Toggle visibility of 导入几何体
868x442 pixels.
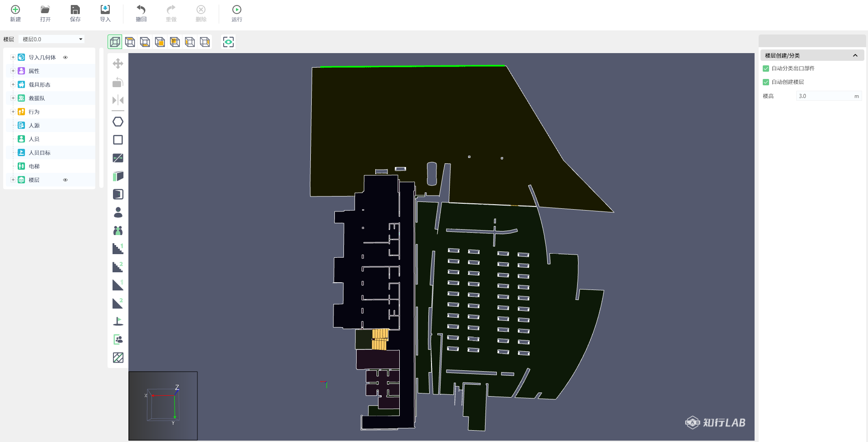click(65, 58)
